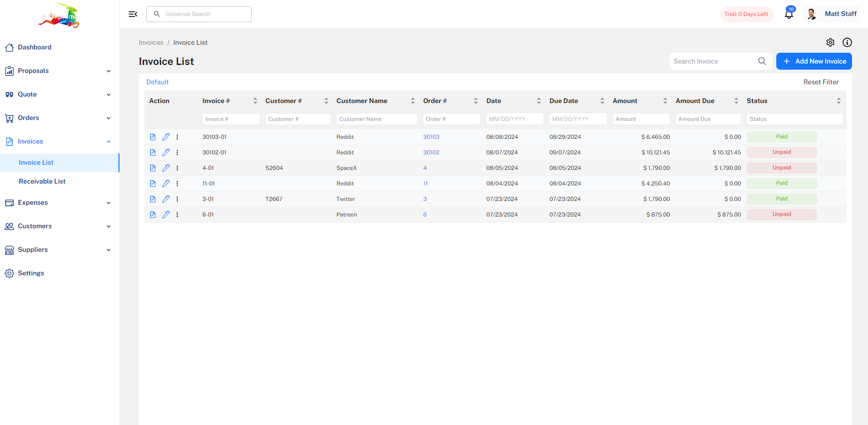Open more options for invoice 11-01
Viewport: 868px width, 425px height.
[177, 184]
